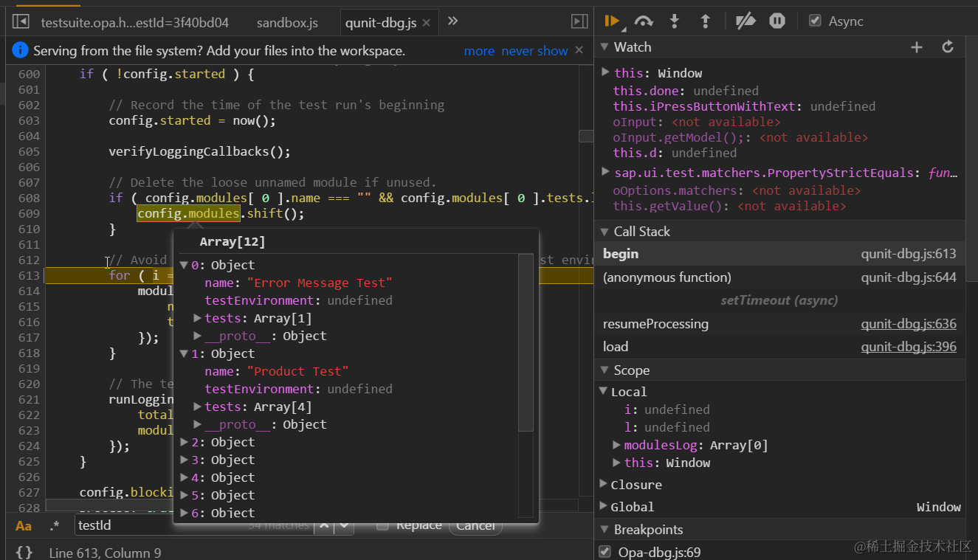Image resolution: width=978 pixels, height=560 pixels.
Task: Click the Step out arrow icon
Action: coord(706,21)
